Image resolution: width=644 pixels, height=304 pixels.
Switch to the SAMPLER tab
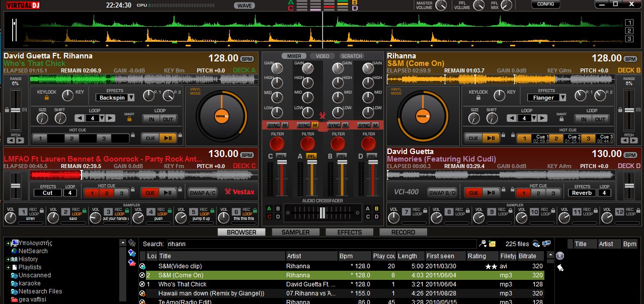295,233
